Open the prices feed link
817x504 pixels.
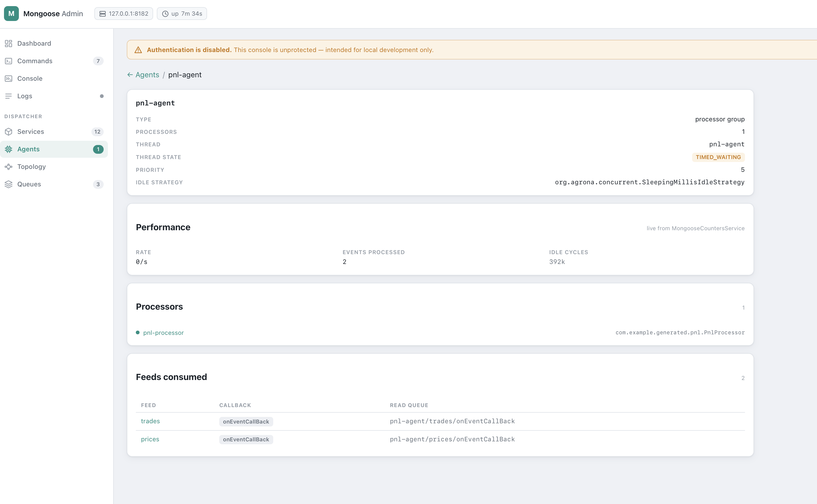coord(150,439)
